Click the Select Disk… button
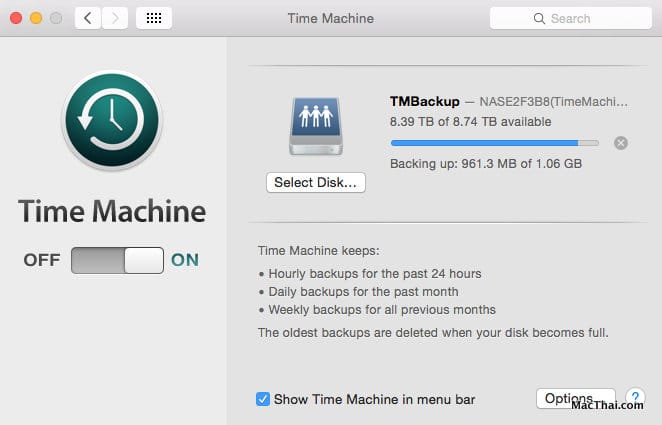 316,182
